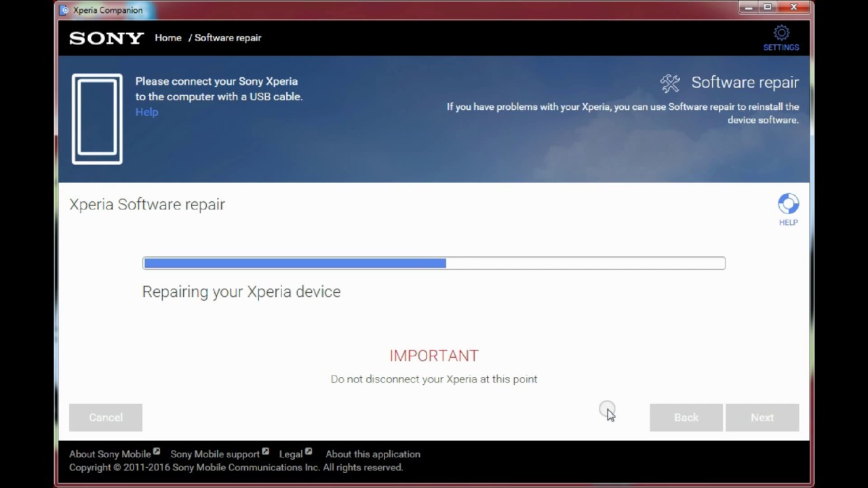
Task: Open About Sony Mobile link
Action: 110,454
